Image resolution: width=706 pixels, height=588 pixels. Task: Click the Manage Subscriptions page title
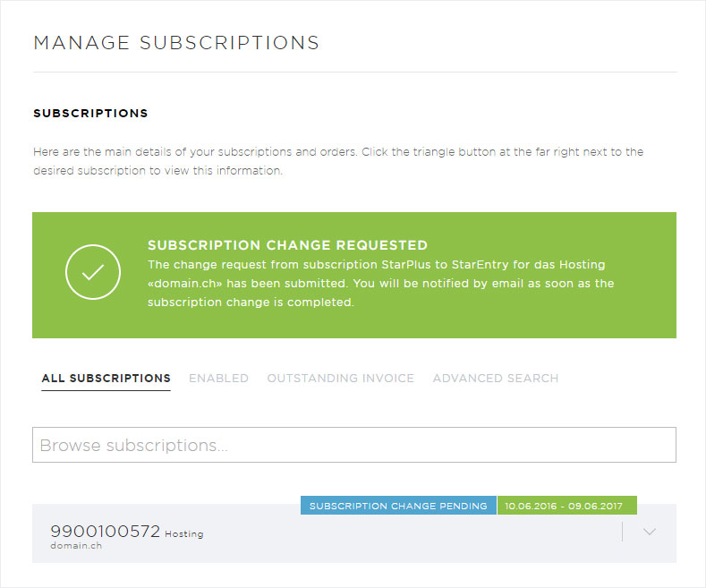[x=176, y=43]
